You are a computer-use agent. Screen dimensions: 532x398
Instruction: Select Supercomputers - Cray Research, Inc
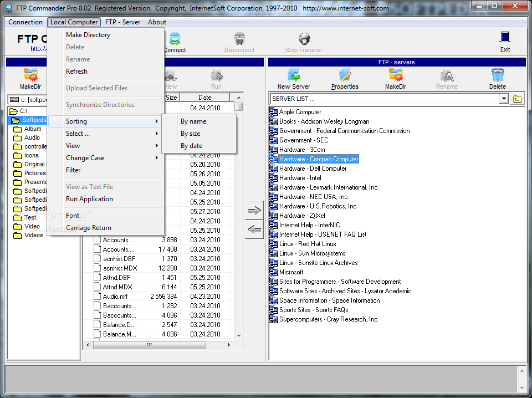click(328, 319)
